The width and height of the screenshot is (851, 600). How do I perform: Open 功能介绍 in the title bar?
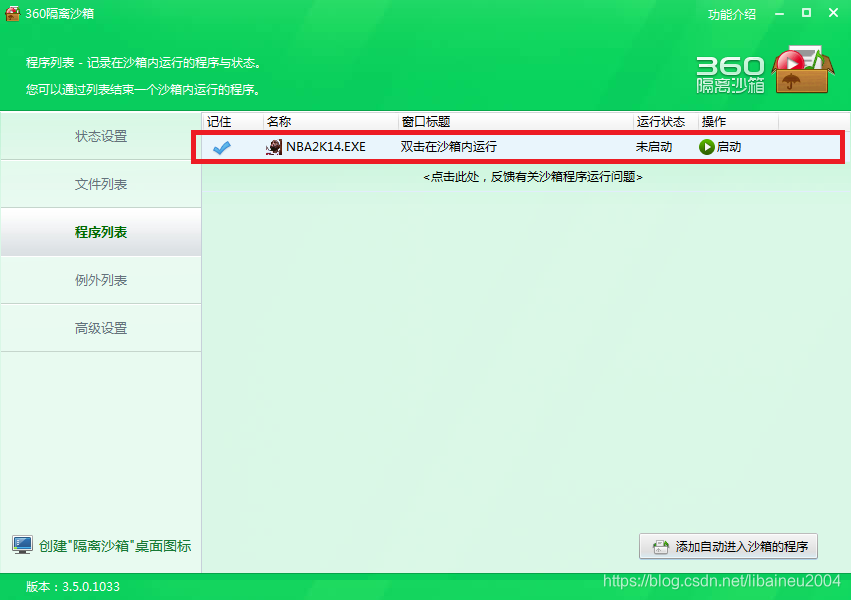[732, 14]
